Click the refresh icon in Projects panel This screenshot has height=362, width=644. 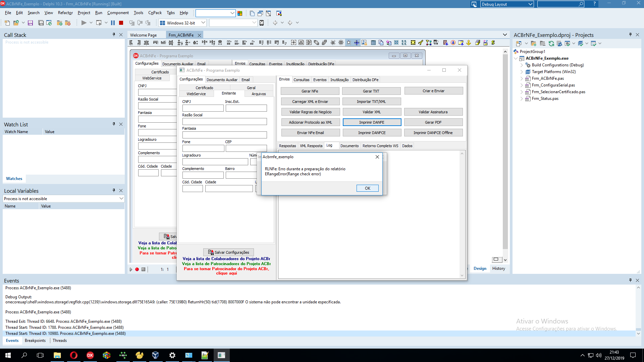pos(551,43)
